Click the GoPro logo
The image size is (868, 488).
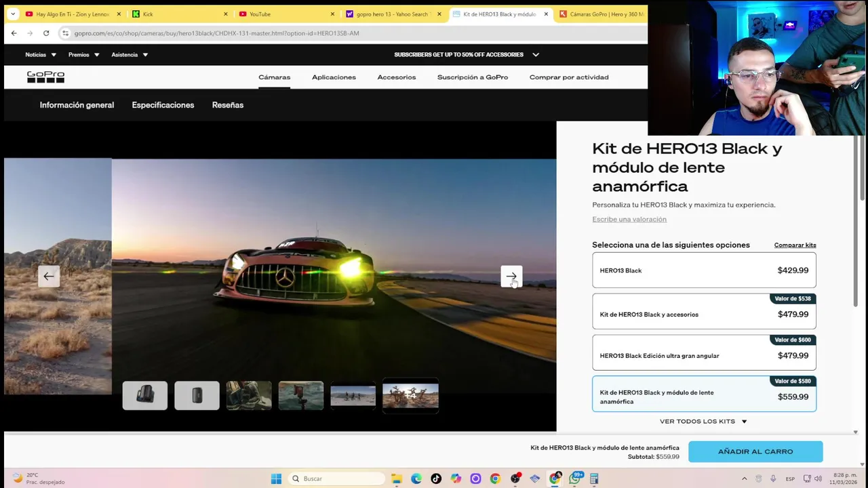tap(45, 77)
